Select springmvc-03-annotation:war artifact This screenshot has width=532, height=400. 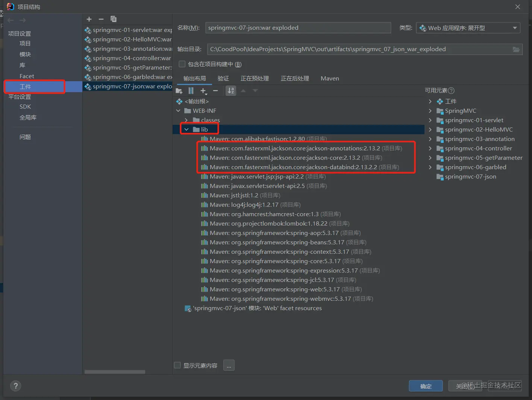click(128, 49)
